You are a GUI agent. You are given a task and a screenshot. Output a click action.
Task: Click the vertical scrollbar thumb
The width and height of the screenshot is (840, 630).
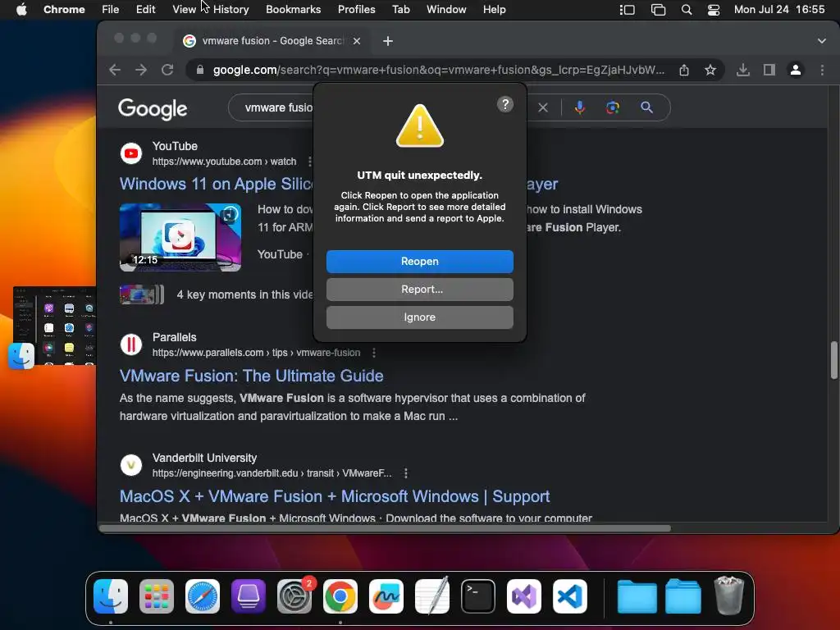pos(833,359)
